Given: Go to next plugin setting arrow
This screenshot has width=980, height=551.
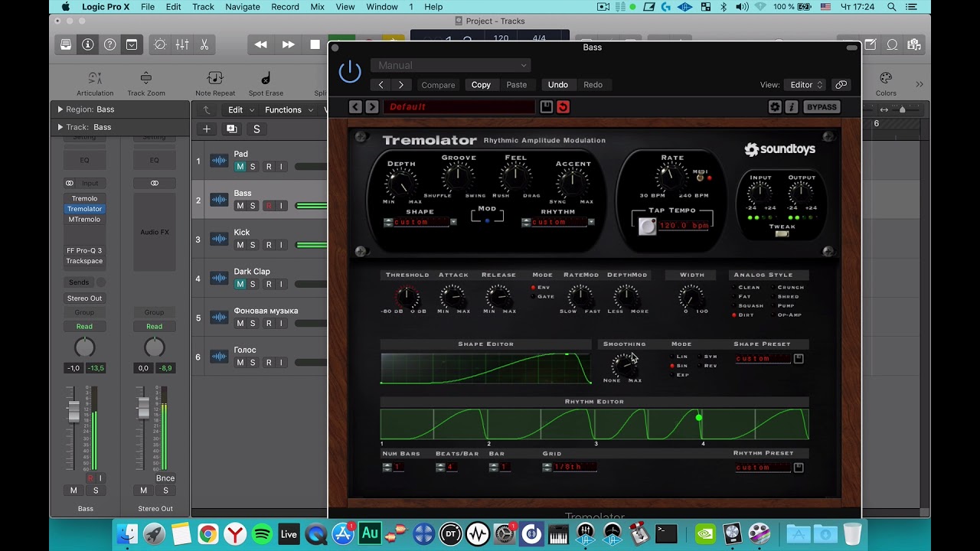Looking at the screenshot, I should tap(400, 85).
